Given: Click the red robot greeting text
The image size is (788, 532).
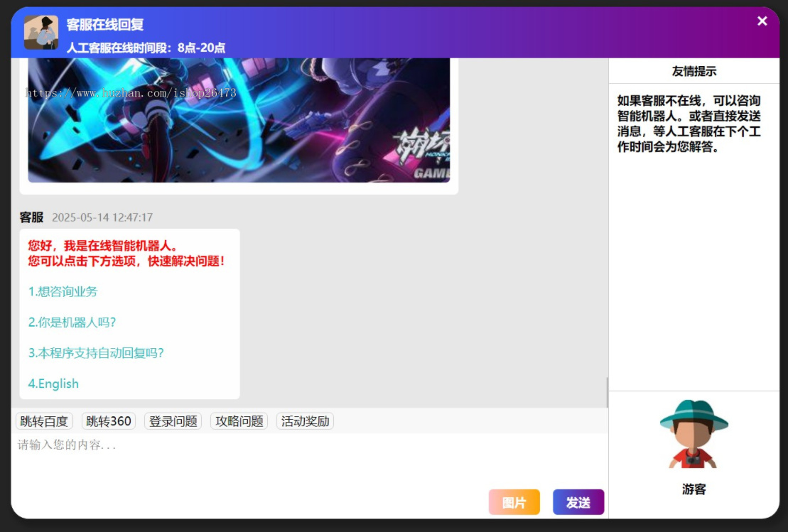Looking at the screenshot, I should tap(126, 253).
